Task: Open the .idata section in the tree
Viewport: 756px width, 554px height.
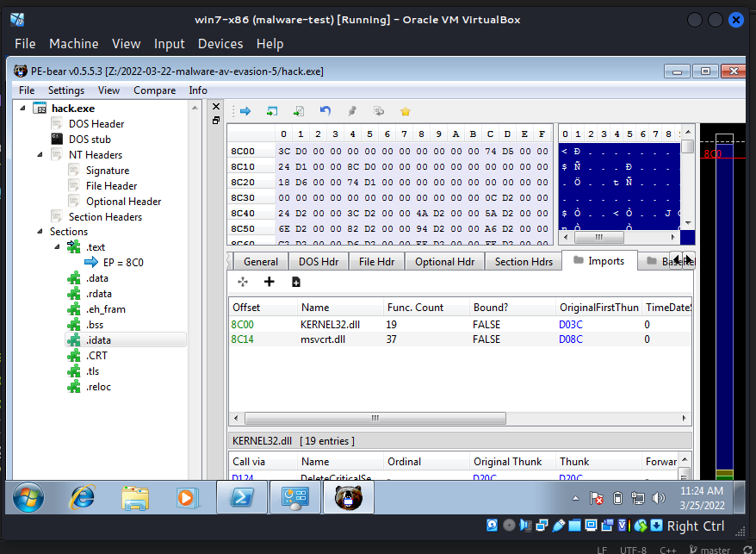Action: (98, 339)
